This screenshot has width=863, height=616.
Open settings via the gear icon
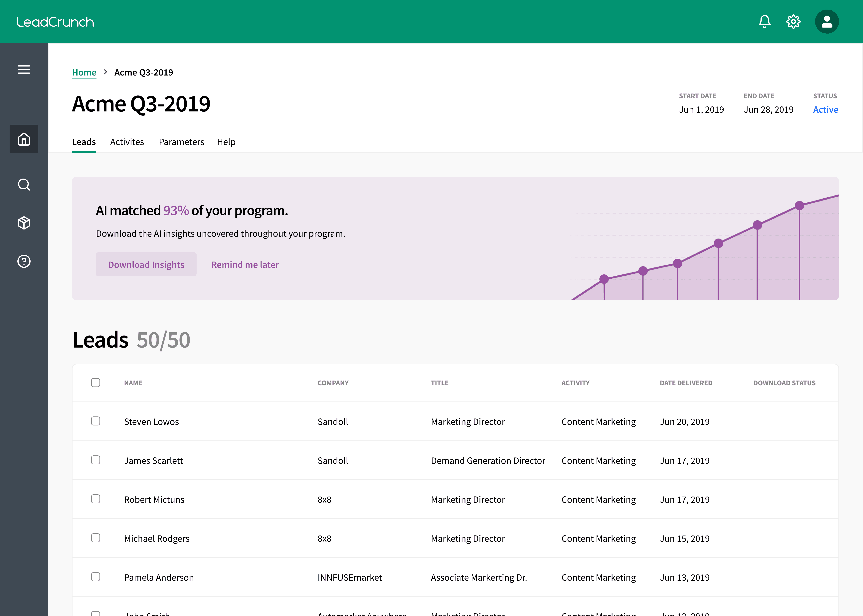[793, 22]
